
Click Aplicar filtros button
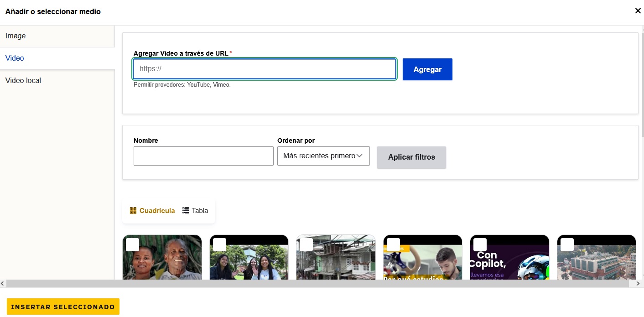411,157
